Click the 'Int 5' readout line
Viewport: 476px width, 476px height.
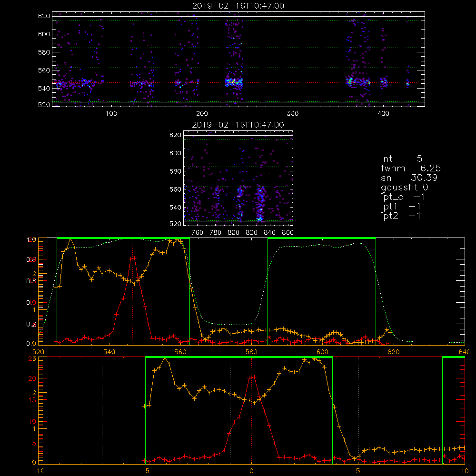click(x=401, y=159)
